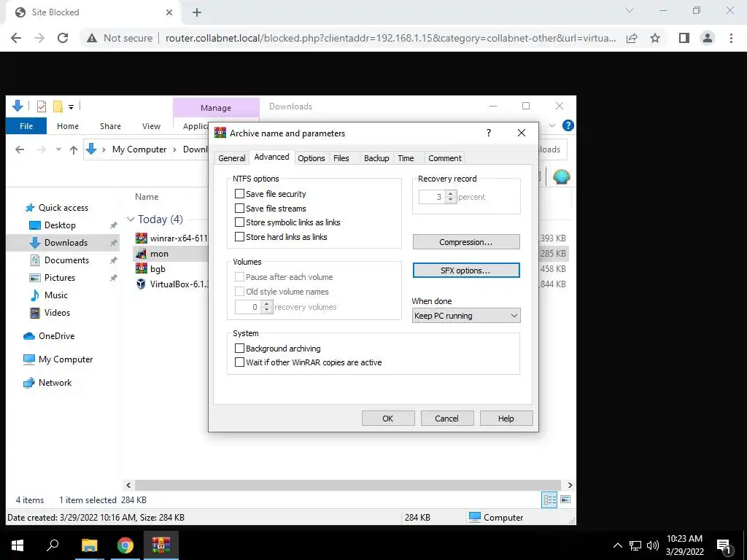This screenshot has width=747, height=560.
Task: Click Name column header
Action: click(x=147, y=197)
